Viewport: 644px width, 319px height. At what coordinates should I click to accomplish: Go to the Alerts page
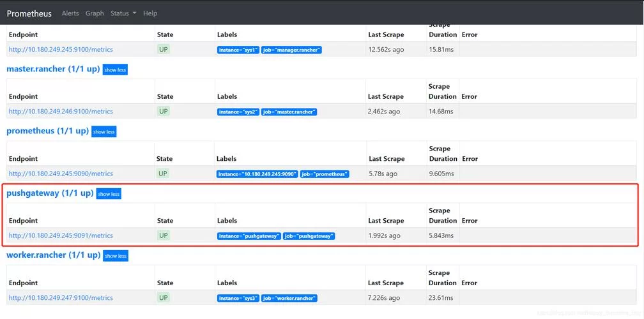click(70, 13)
